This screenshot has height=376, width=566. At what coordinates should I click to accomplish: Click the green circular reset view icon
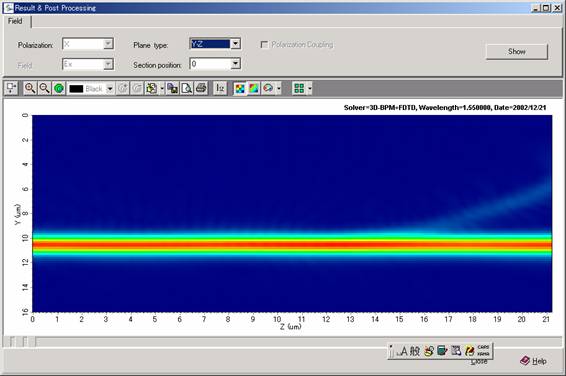pos(59,88)
